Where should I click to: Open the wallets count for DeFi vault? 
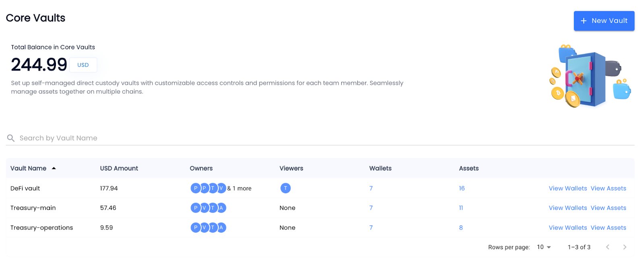click(371, 188)
